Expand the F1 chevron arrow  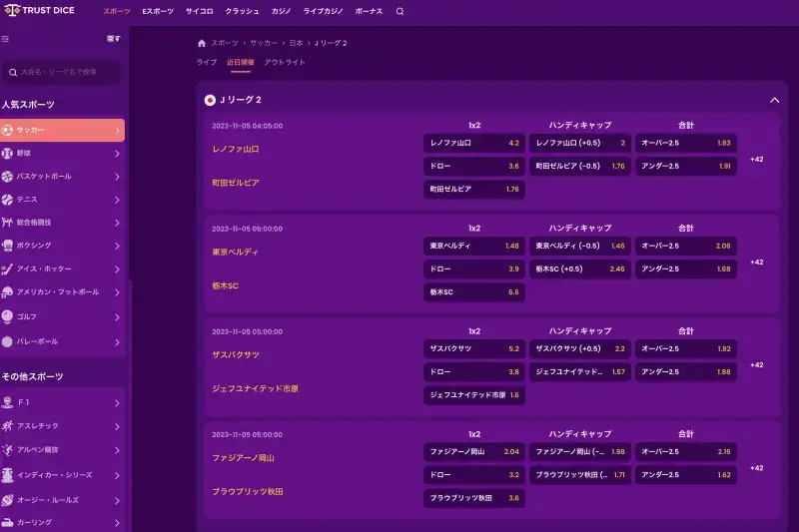(117, 403)
